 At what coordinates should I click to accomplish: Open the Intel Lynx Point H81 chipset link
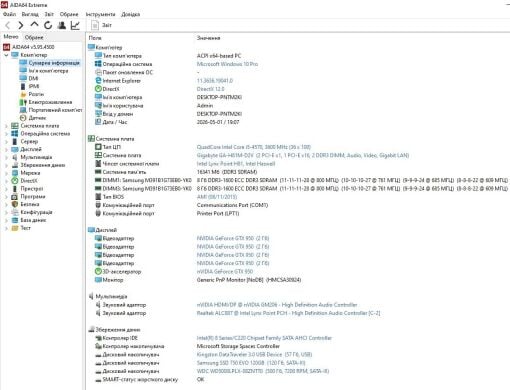236,164
